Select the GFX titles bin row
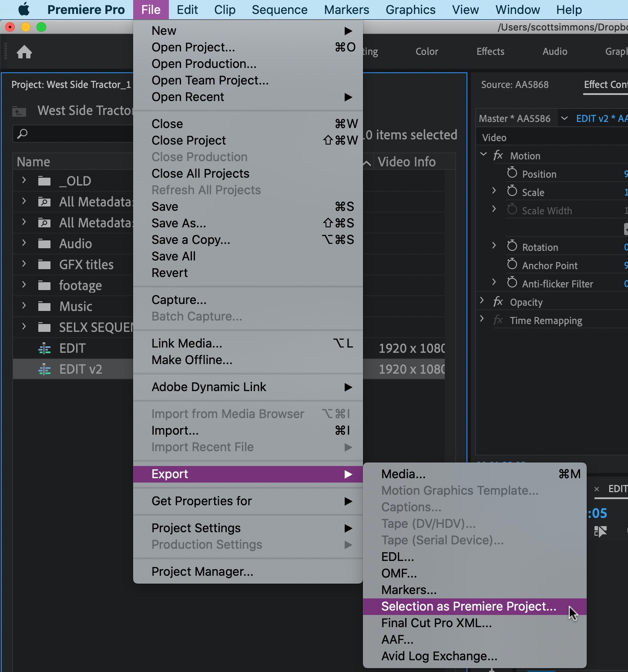Image resolution: width=628 pixels, height=672 pixels. click(73, 264)
